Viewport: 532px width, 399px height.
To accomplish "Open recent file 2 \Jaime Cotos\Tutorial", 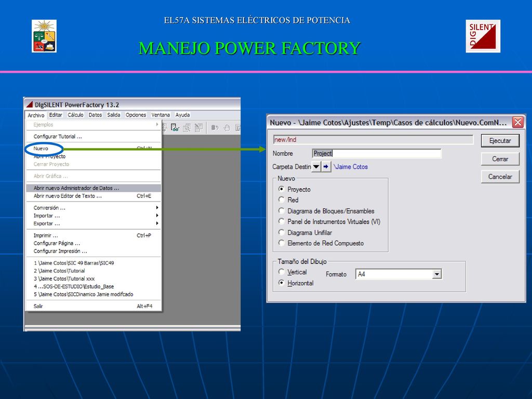I will click(94, 271).
